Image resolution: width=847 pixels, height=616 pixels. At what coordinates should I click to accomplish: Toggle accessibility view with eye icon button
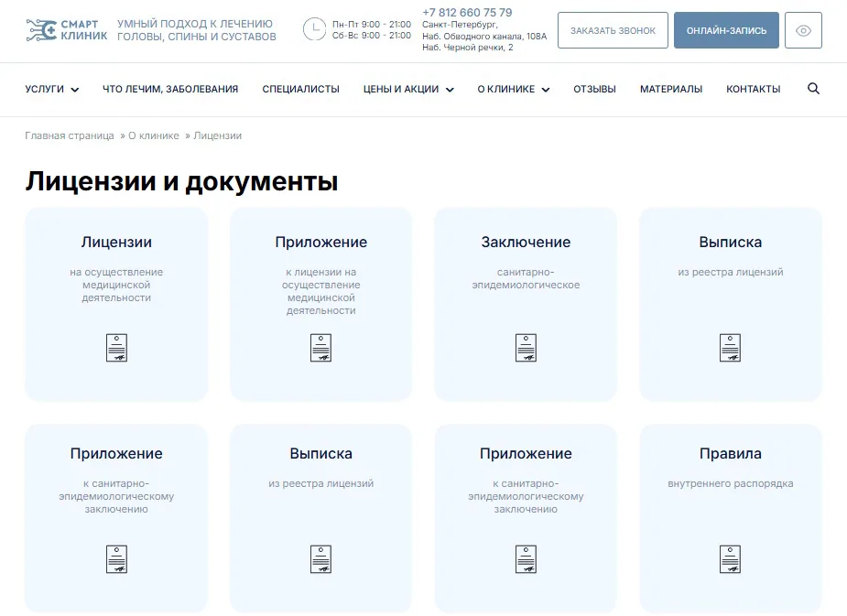coord(803,31)
